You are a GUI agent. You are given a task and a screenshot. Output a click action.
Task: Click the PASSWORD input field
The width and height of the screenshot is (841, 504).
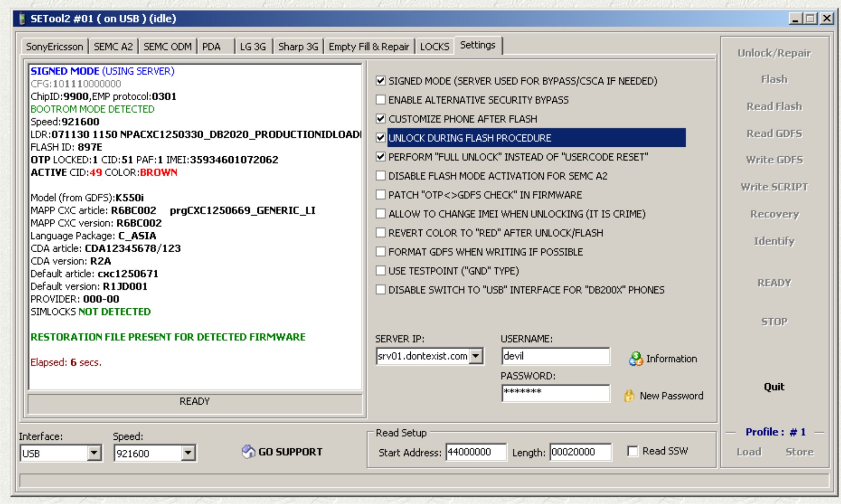[555, 393]
